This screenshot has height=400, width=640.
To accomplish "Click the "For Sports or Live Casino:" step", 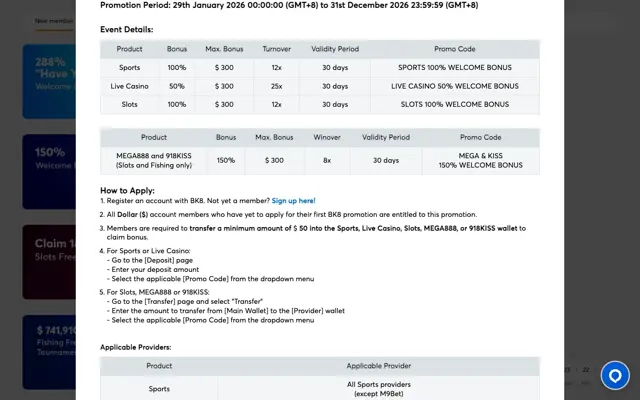I will tap(148, 251).
